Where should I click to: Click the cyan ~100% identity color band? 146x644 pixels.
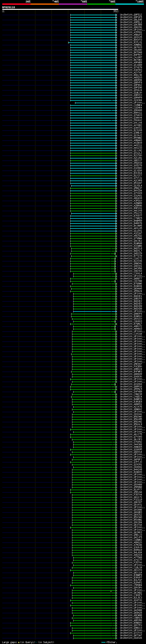[x=130, y=4]
